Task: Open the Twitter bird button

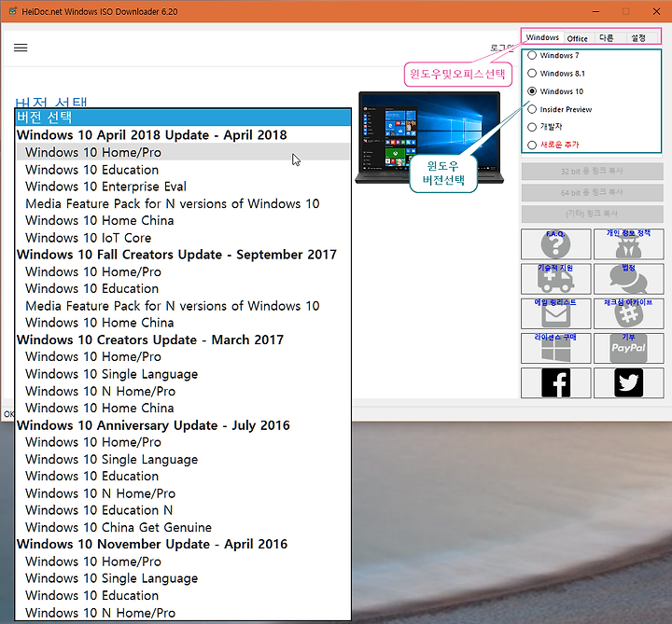Action: [629, 382]
